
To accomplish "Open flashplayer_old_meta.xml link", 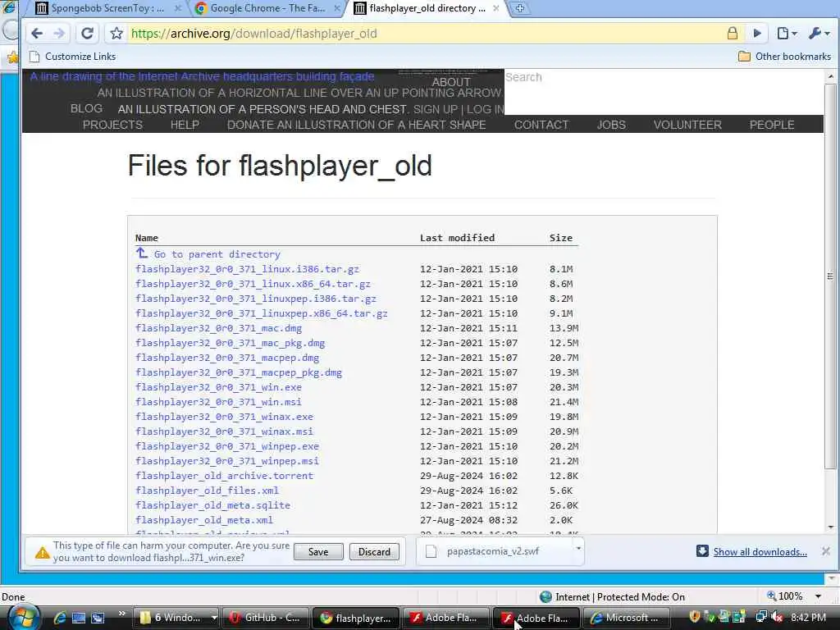I will click(204, 520).
